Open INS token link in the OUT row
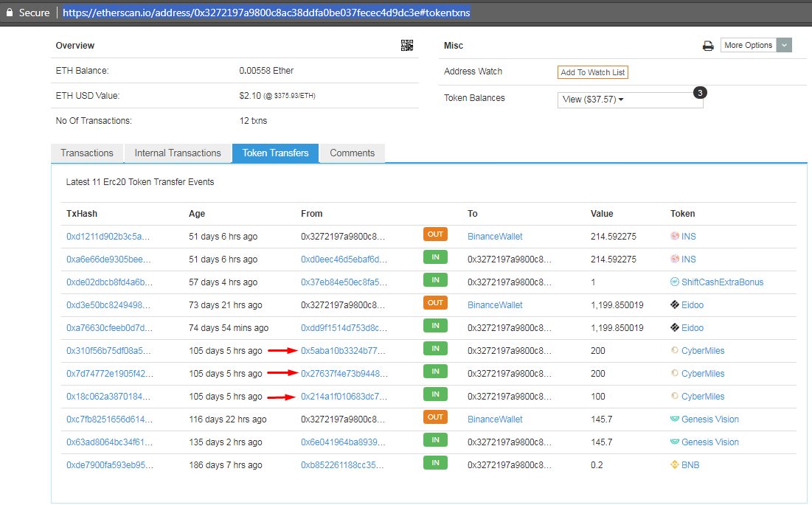This screenshot has height=505, width=812. pyautogui.click(x=689, y=237)
